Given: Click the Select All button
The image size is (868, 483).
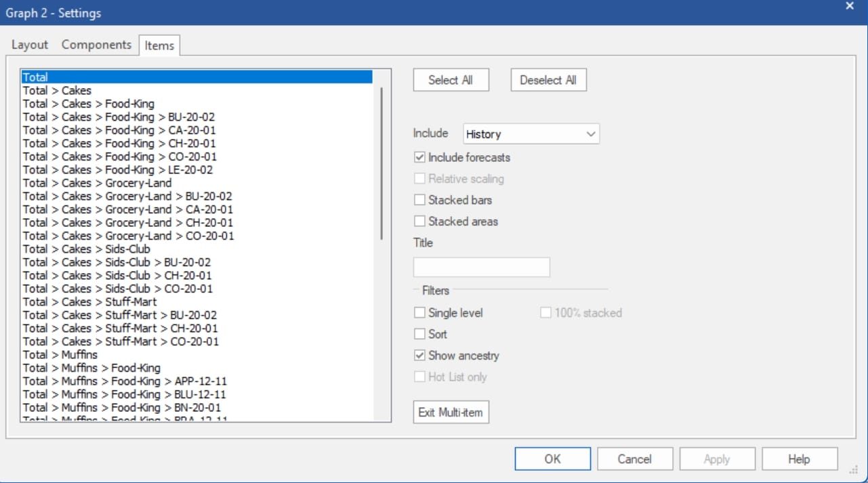Looking at the screenshot, I should [x=451, y=79].
